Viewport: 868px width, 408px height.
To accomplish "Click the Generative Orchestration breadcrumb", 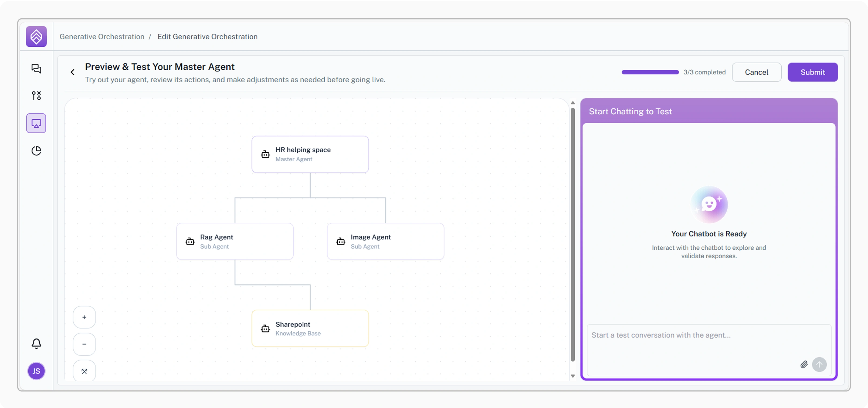I will tap(102, 36).
